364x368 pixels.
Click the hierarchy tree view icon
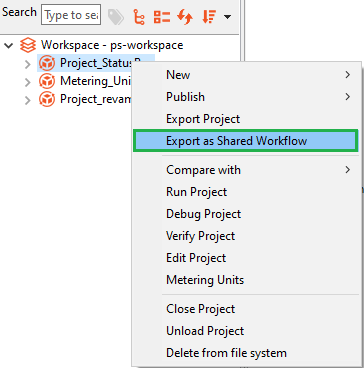138,16
